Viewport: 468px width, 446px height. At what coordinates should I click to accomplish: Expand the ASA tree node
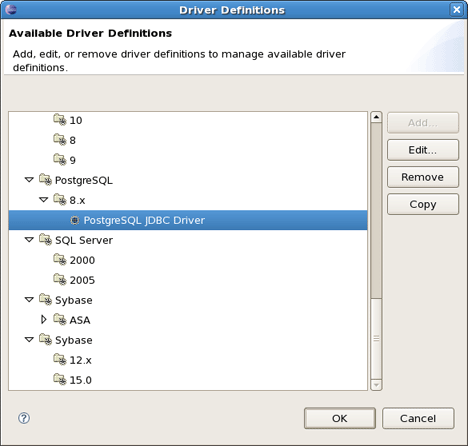tap(44, 320)
